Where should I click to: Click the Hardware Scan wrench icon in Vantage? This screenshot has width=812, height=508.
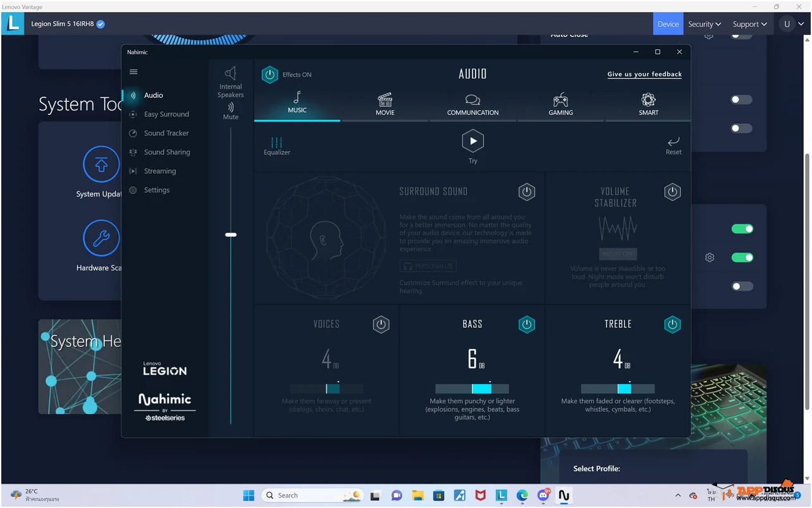coord(101,238)
